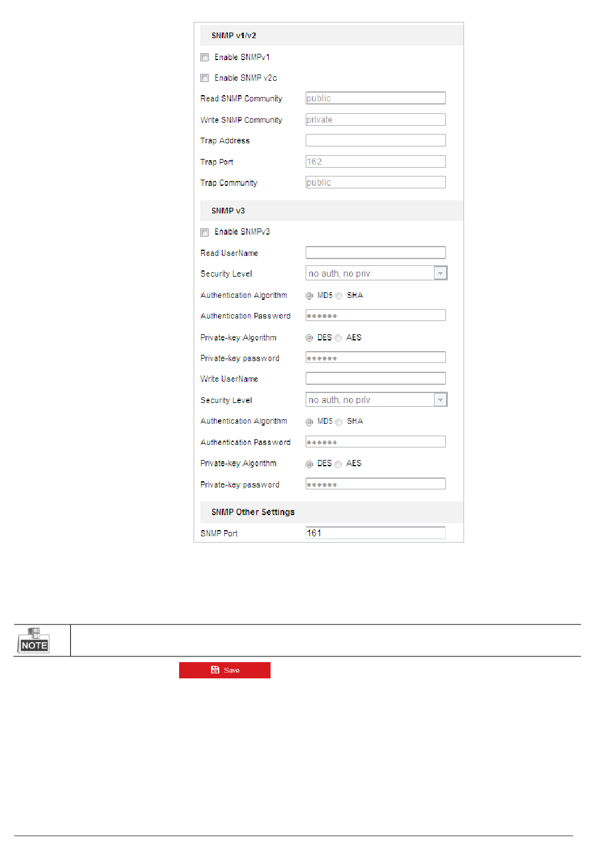Choose SHA for the Read user authentication

tap(339, 295)
